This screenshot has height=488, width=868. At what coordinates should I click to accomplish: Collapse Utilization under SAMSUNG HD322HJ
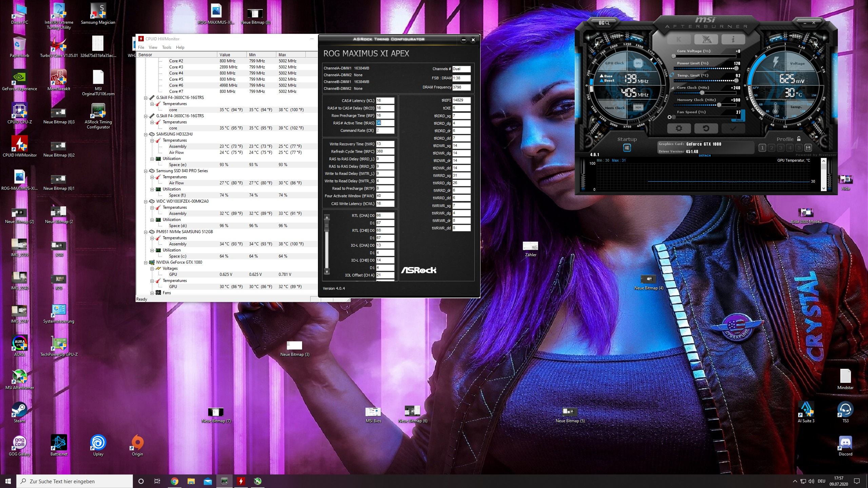coord(152,159)
